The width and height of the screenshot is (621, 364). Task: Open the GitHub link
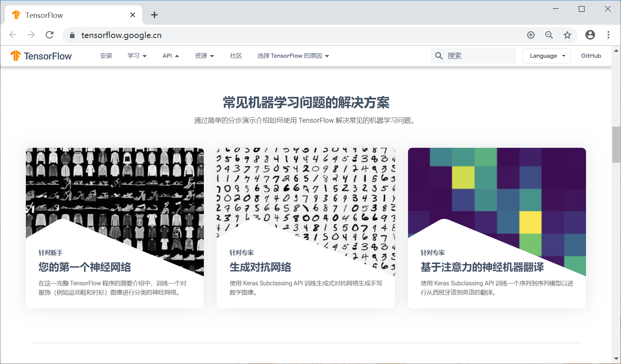coord(591,55)
